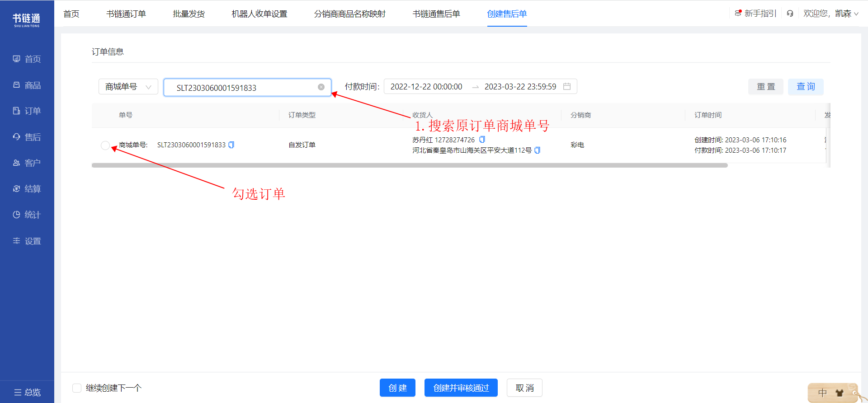Click the 分销商 column header
Screen dimensions: 868x403
click(x=580, y=115)
